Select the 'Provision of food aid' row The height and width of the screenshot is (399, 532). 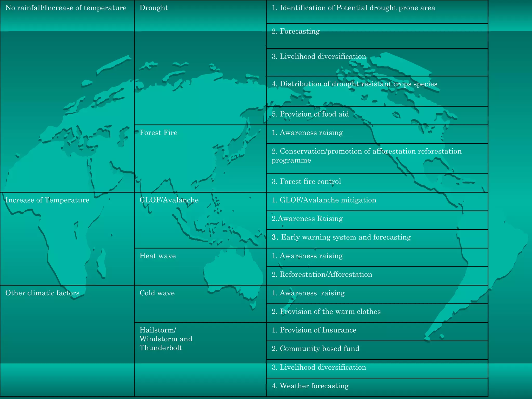tap(310, 114)
